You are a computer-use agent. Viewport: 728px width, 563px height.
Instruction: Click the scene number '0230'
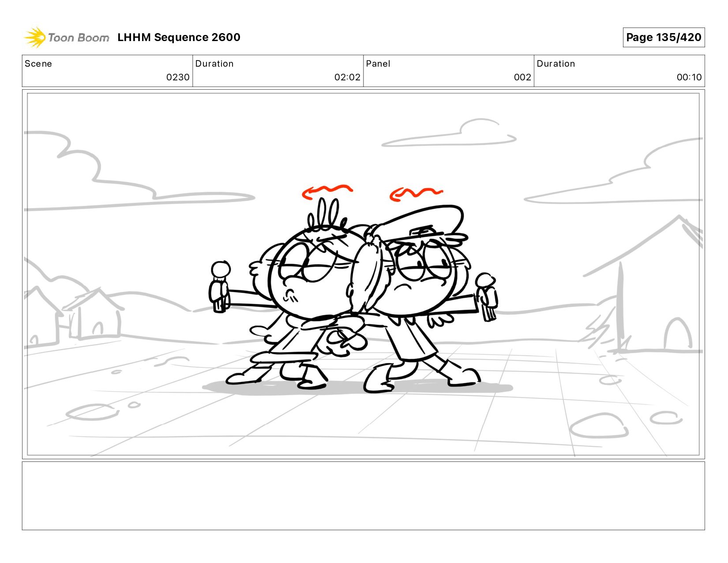pos(178,77)
